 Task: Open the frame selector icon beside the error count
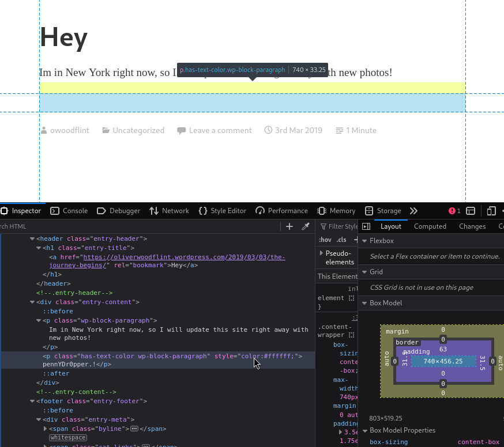click(471, 211)
